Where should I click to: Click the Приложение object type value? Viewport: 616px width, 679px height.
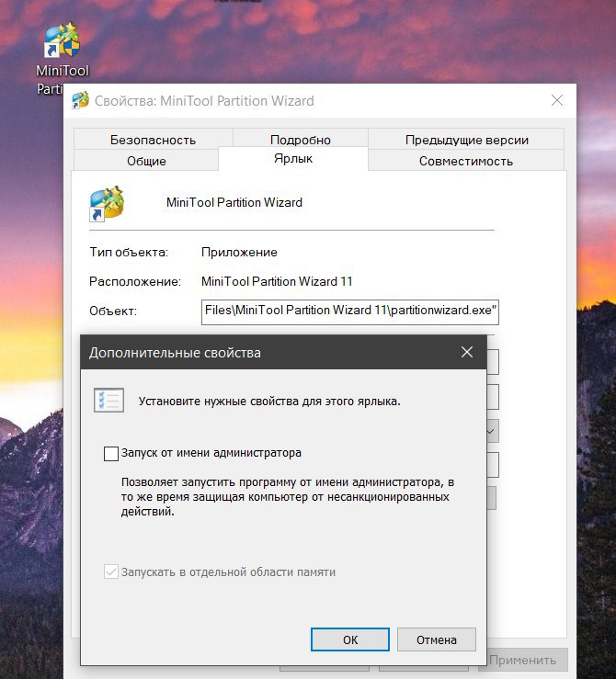point(239,252)
